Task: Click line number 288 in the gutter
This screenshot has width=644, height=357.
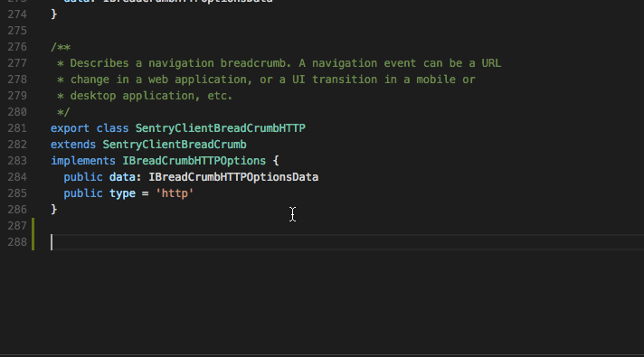Action: pyautogui.click(x=17, y=242)
